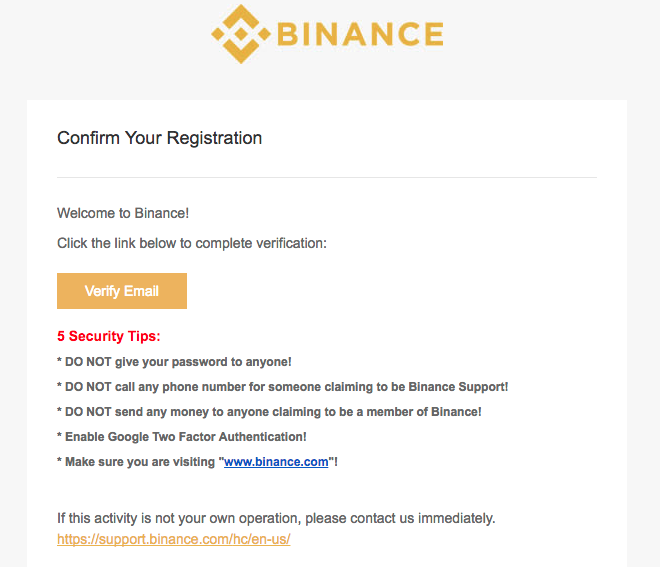Image resolution: width=660 pixels, height=567 pixels.
Task: Click the 'If this activity is not your own operation' sentence
Action: tap(276, 518)
